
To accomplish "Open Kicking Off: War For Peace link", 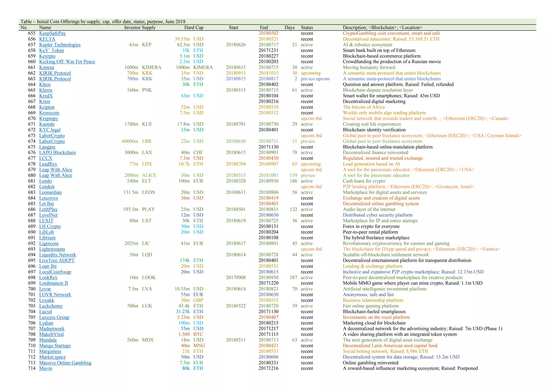I will (67, 62).
